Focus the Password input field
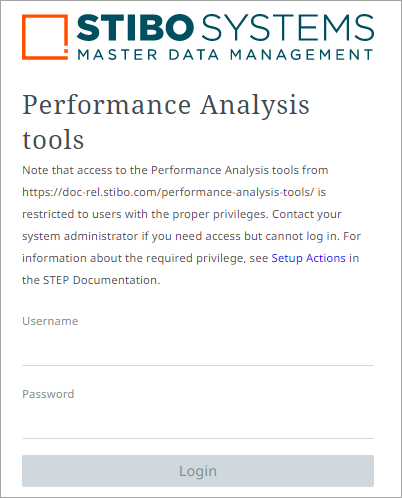 click(x=198, y=424)
